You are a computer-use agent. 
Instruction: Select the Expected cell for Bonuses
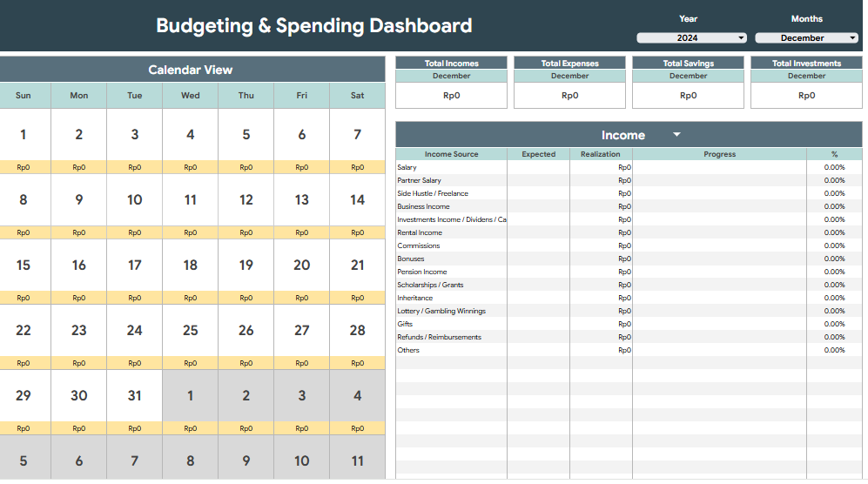538,259
